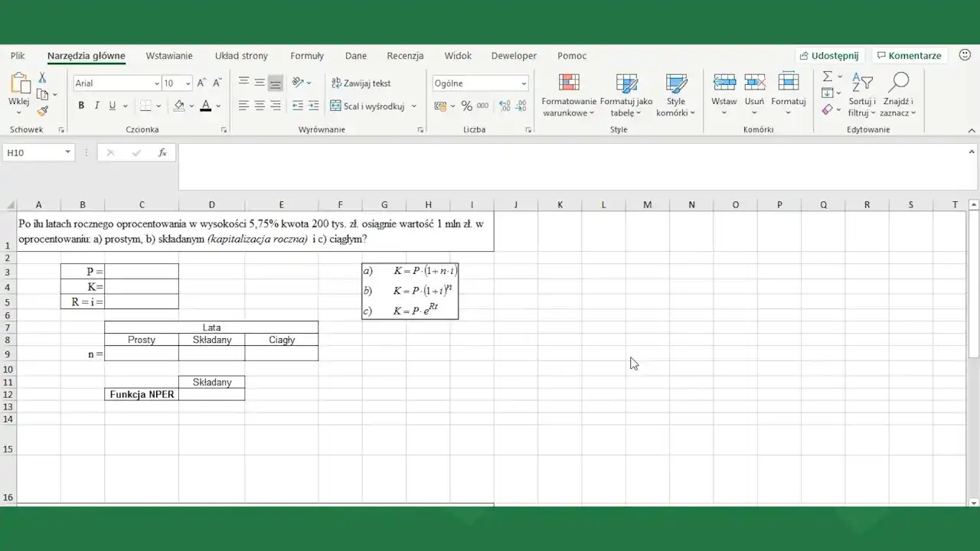Click the increase decimal places icon
The image size is (980, 551).
click(x=505, y=106)
